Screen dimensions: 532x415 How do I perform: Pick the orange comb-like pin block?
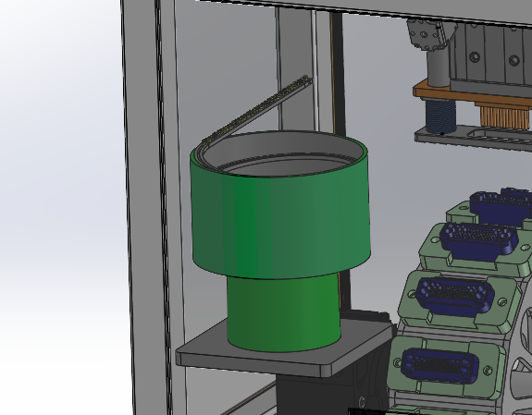pos(505,117)
